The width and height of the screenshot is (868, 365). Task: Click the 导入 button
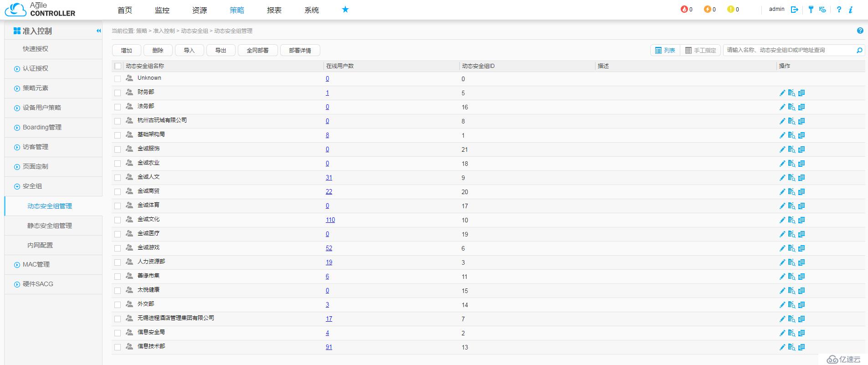(x=189, y=50)
